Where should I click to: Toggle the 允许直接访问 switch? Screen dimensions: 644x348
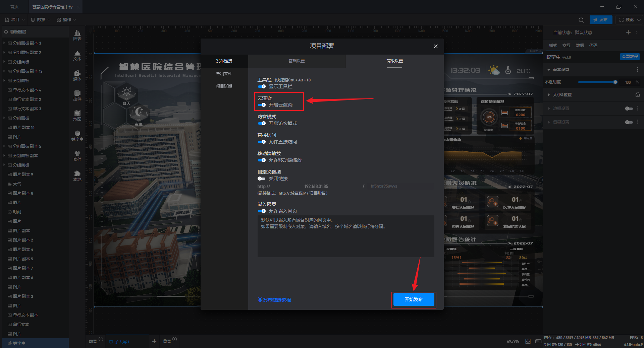pyautogui.click(x=262, y=142)
